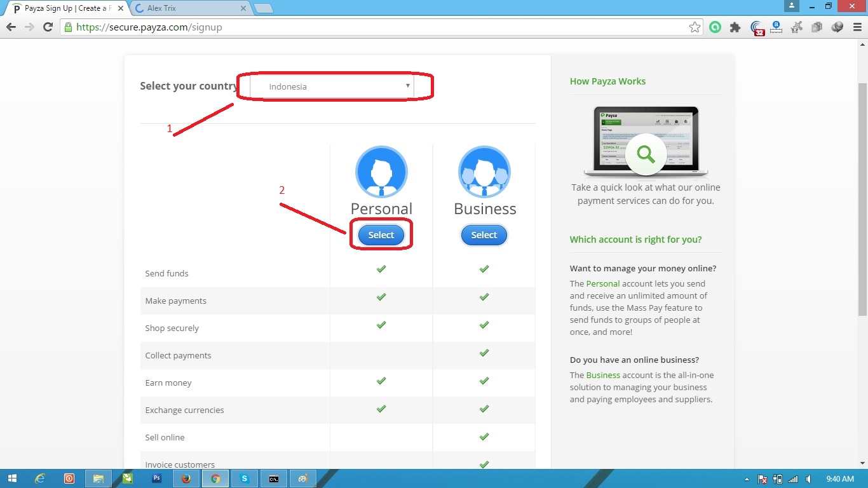Close the Payza Sign Up tab
The image size is (868, 488).
pos(121,8)
